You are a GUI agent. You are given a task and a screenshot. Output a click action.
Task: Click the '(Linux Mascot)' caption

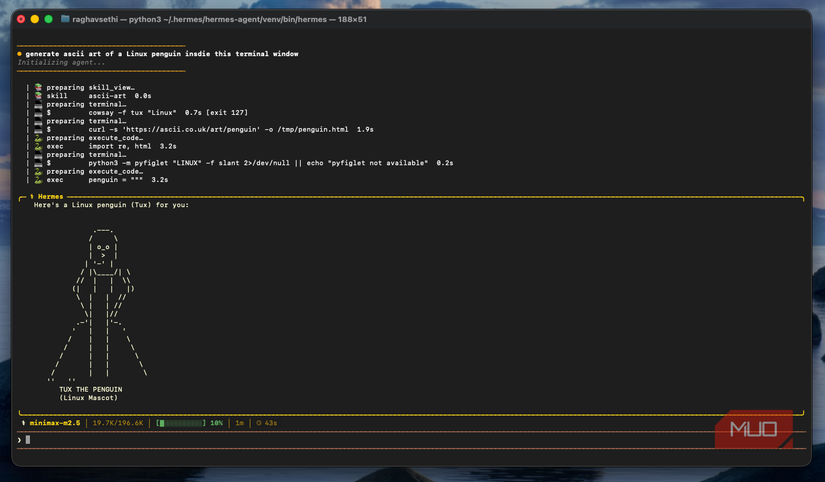88,398
